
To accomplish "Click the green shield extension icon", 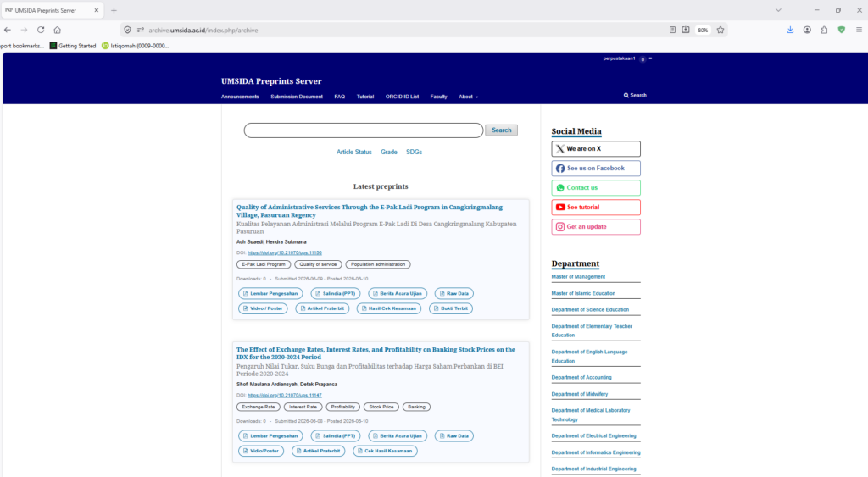I will tap(842, 30).
